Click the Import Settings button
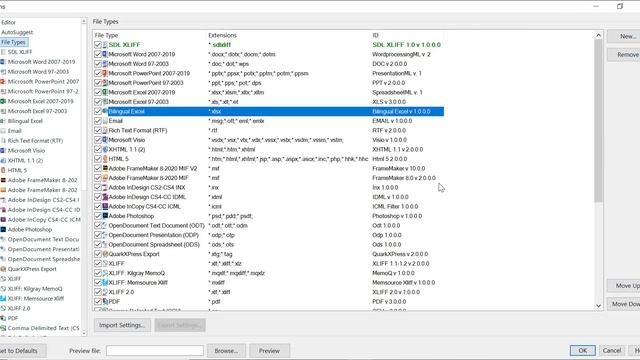Viewport: 640px width, 360px height. tap(122, 325)
